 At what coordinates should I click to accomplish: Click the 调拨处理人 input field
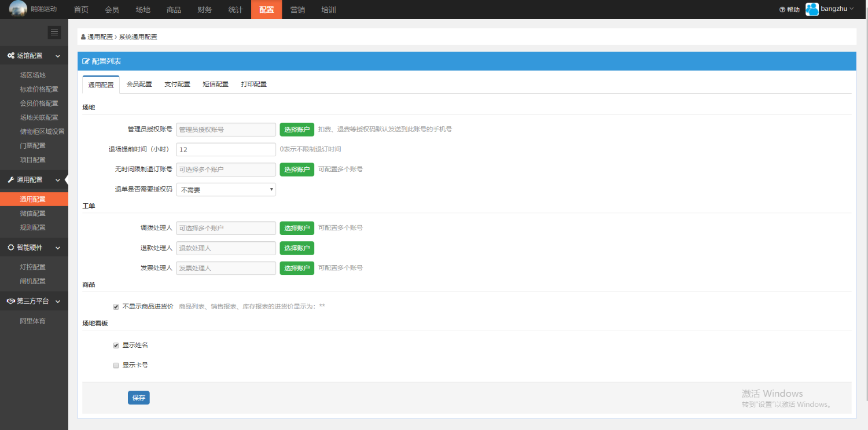(226, 228)
